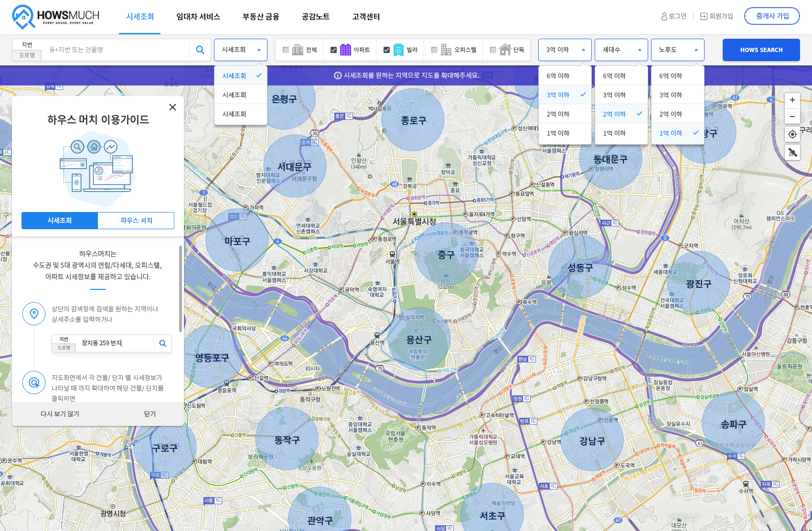812x531 pixels.
Task: Click the HowsMuch logo icon
Action: 23,17
